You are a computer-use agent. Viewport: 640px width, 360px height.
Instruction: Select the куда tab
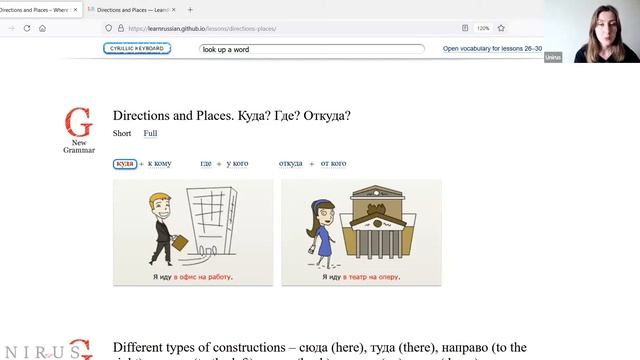125,164
